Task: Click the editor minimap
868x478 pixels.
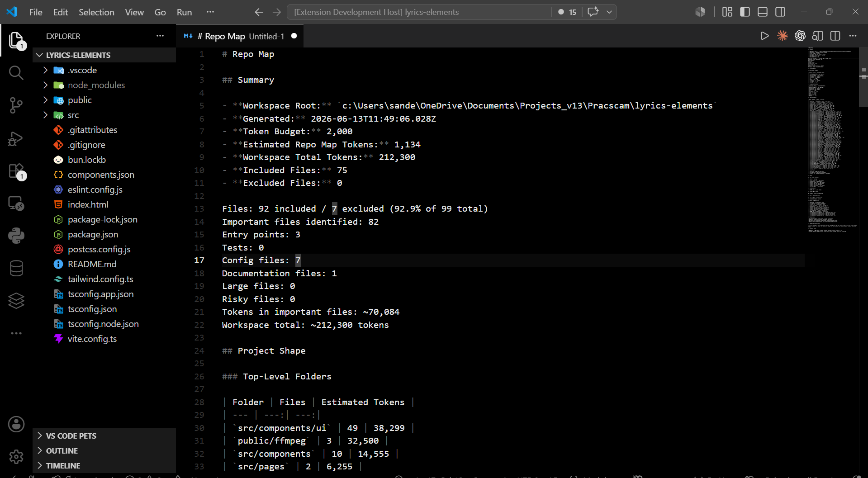Action: 831,140
